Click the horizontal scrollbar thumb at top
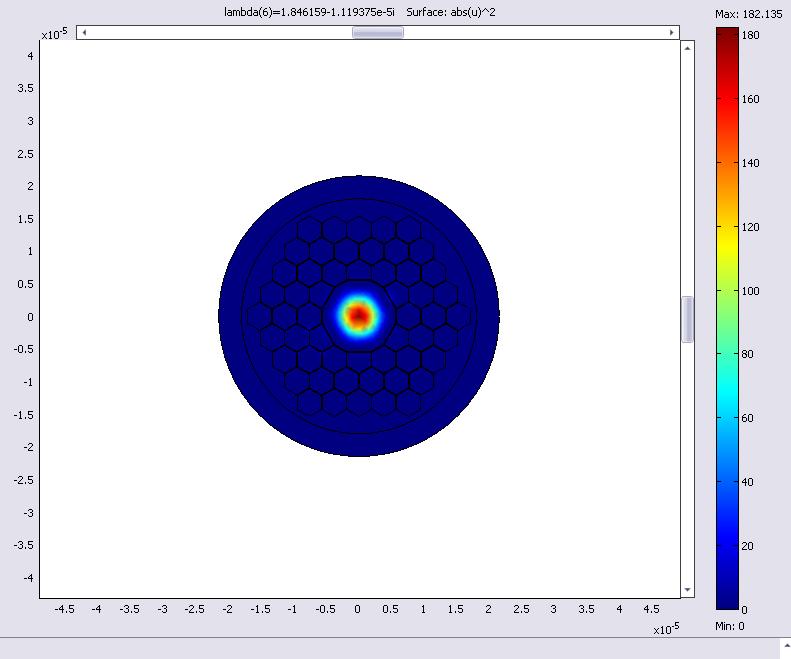This screenshot has width=791, height=659. (x=377, y=32)
